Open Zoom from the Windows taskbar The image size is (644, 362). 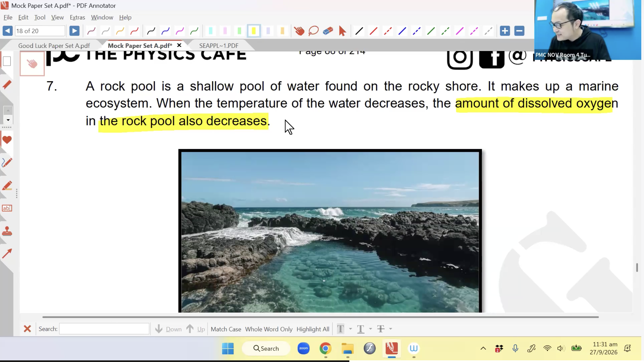[303, 348]
